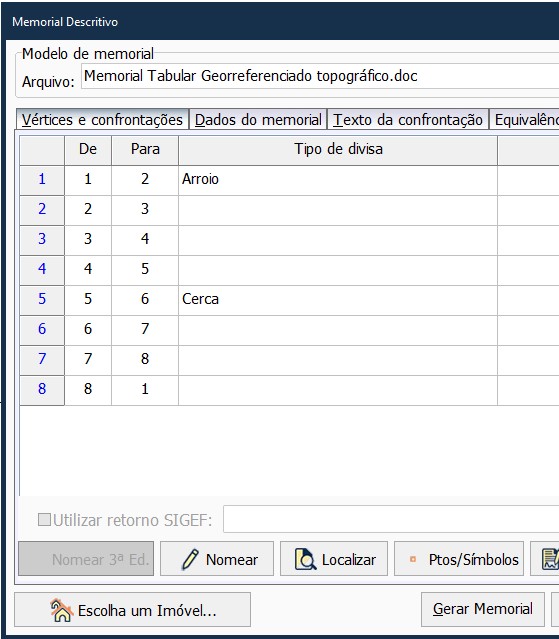Screen dimensions: 559x639
Task: Click the Para cell of row 6
Action: (x=145, y=329)
